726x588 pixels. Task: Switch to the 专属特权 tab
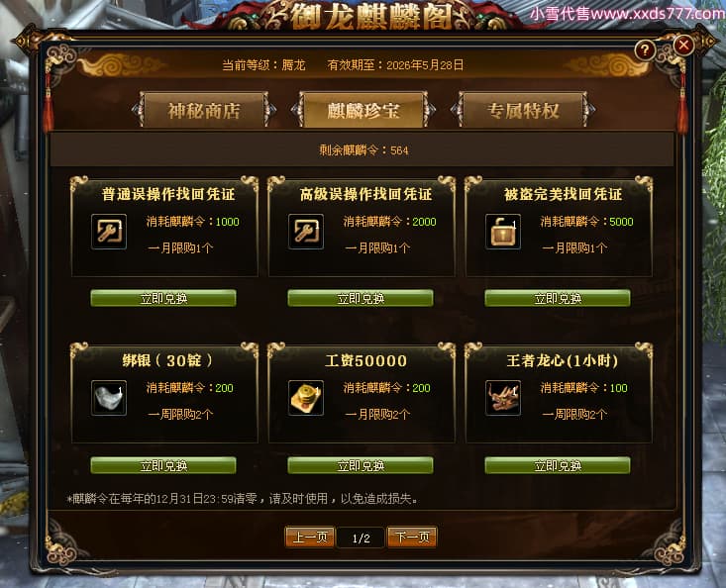(x=523, y=110)
